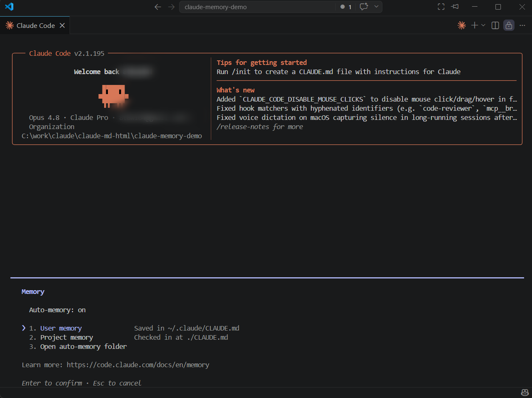Click the workspace path ending in claude-memory-demo
Image resolution: width=532 pixels, height=398 pixels.
tap(112, 136)
